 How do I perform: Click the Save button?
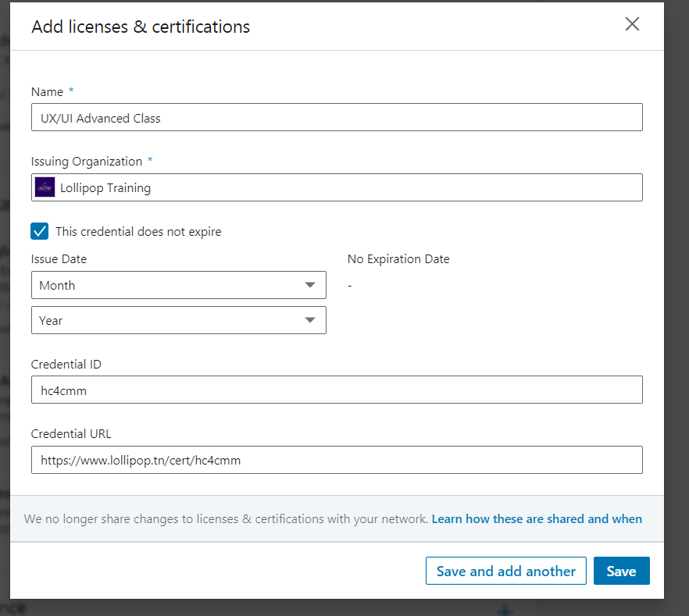click(621, 571)
